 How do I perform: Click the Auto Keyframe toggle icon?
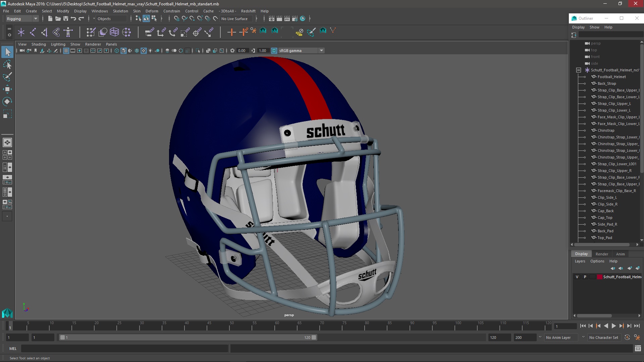point(627,338)
